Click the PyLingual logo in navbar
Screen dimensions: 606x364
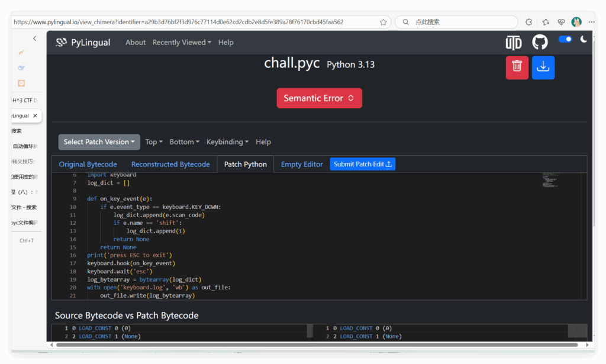pos(83,42)
